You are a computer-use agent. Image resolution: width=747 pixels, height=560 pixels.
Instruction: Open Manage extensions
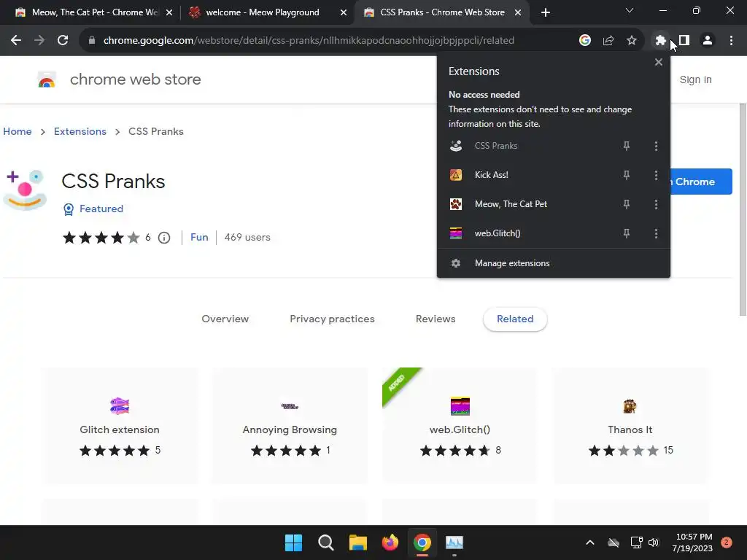(x=553, y=263)
